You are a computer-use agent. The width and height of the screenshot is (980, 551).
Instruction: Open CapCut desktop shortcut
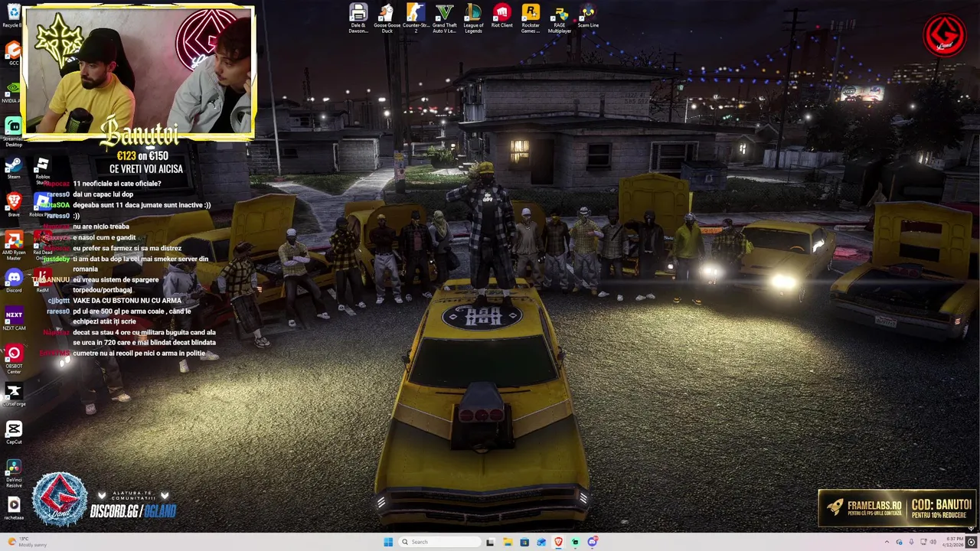click(13, 432)
